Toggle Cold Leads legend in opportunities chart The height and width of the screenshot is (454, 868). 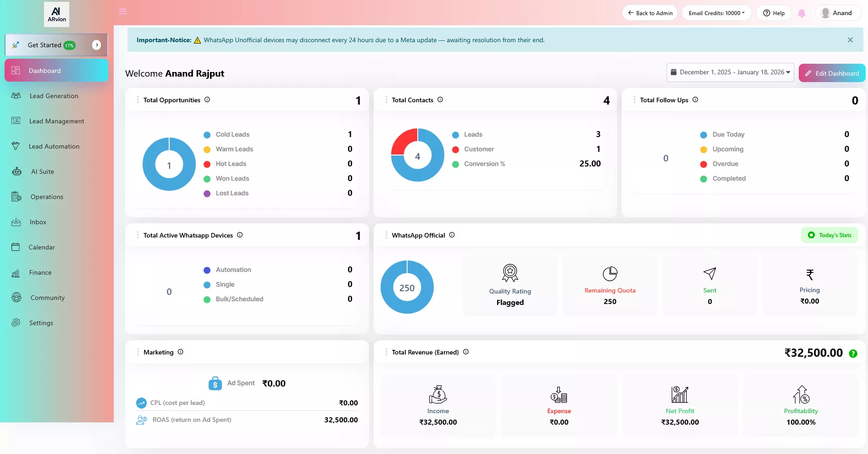point(232,134)
